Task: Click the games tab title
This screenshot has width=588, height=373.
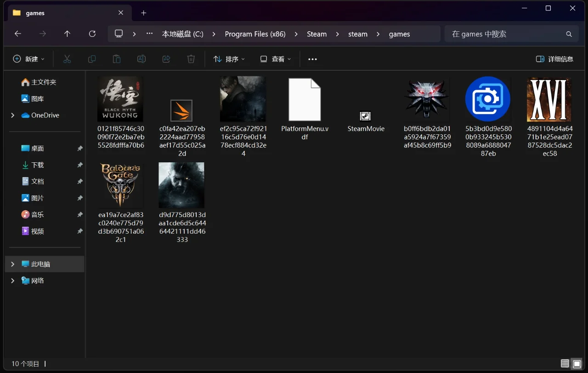Action: pyautogui.click(x=35, y=13)
